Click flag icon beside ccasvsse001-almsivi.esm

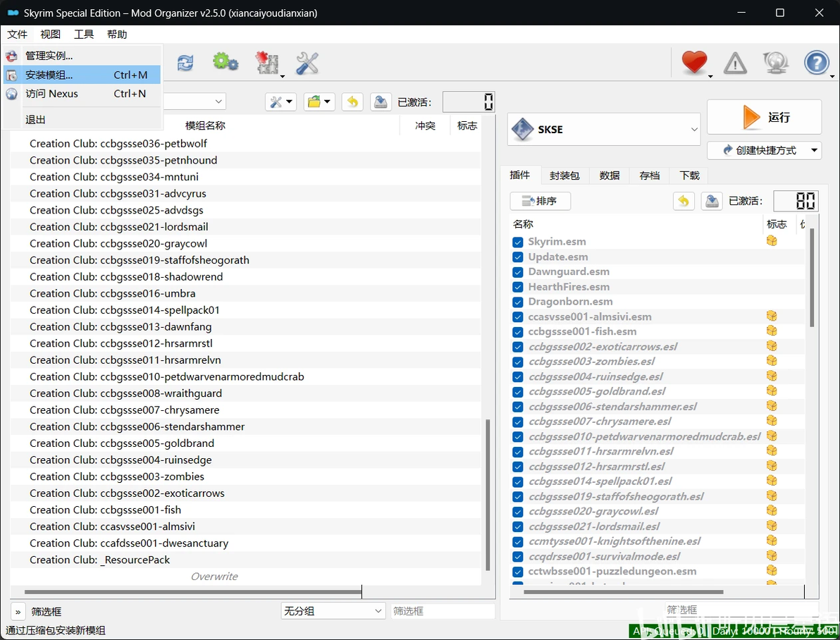tap(772, 316)
